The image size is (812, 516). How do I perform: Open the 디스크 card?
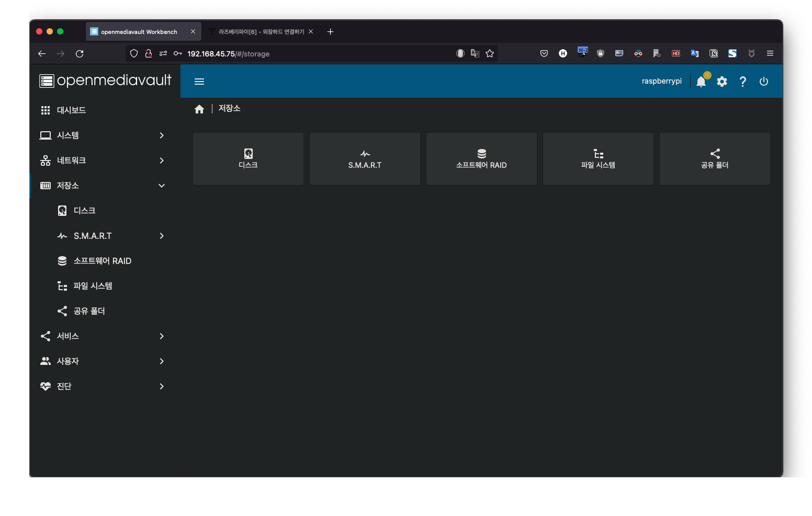(248, 159)
